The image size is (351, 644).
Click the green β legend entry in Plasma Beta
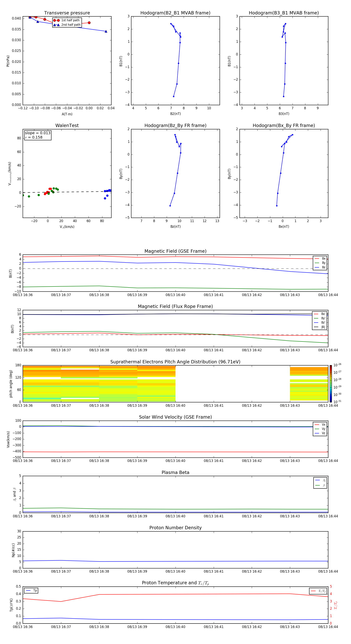[320, 486]
